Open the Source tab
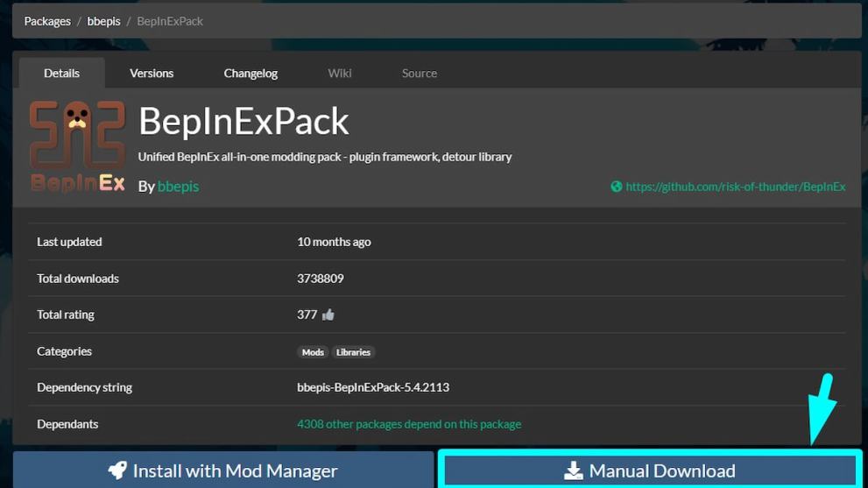Image resolution: width=868 pixels, height=488 pixels. click(420, 73)
